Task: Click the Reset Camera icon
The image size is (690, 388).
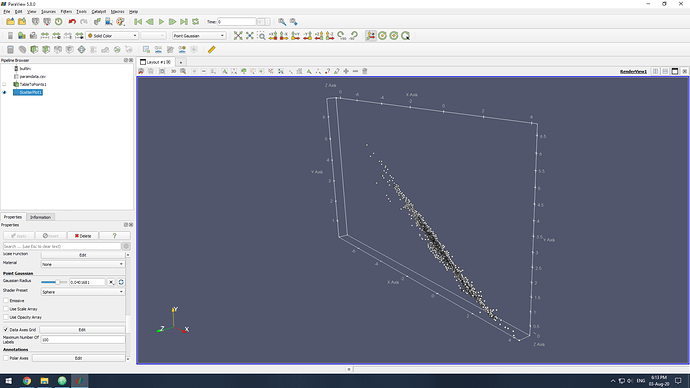Action: pos(238,36)
